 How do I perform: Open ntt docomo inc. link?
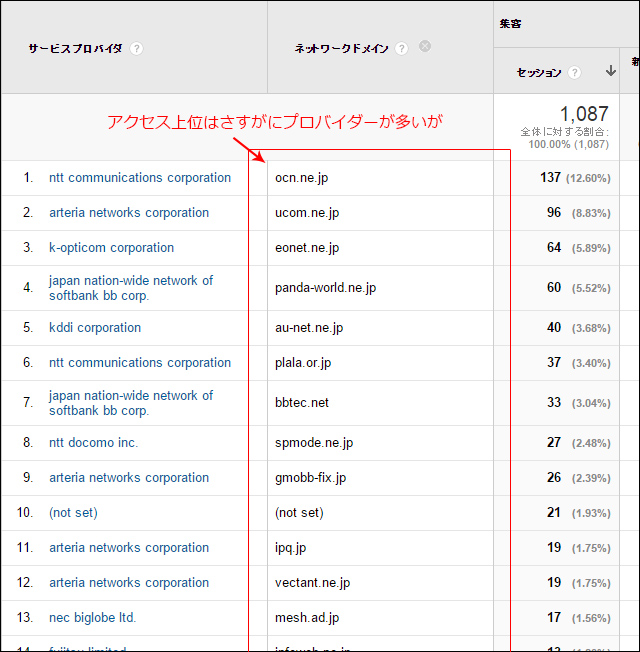(x=93, y=442)
